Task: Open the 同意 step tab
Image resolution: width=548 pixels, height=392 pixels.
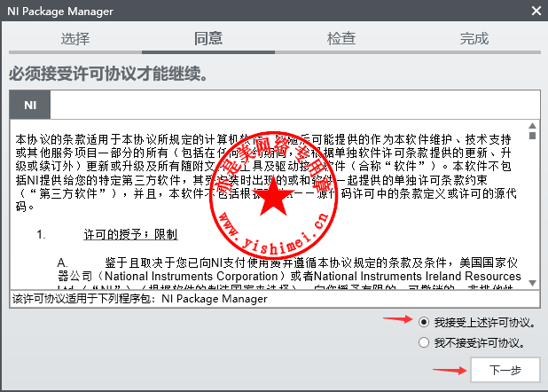Action: click(x=208, y=38)
